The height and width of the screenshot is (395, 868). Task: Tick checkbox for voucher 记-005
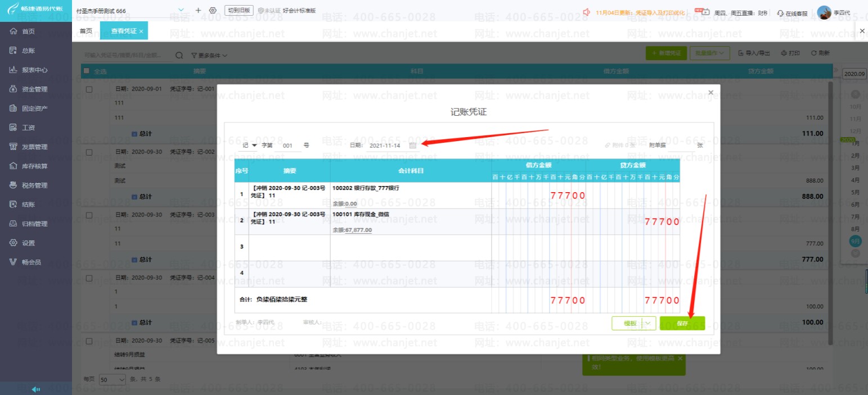click(x=89, y=341)
